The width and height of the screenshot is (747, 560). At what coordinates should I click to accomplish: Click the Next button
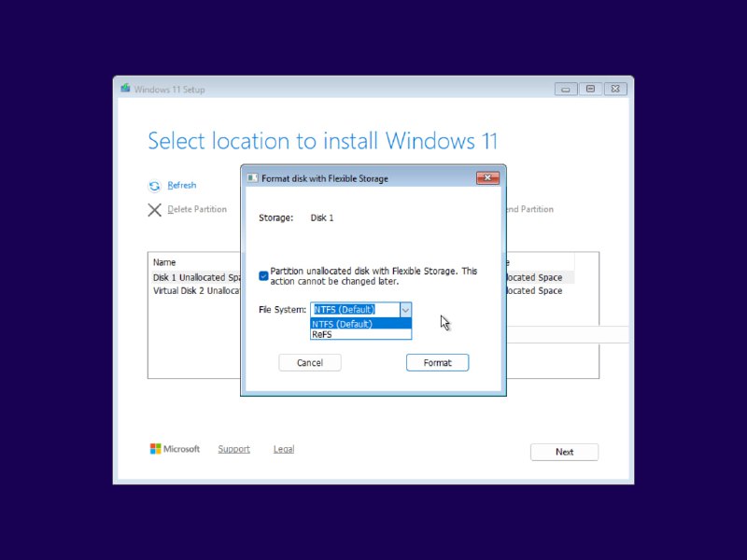pyautogui.click(x=564, y=452)
